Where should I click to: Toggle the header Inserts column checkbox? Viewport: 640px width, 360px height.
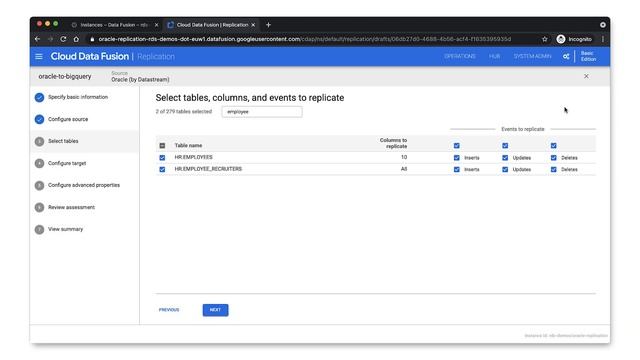(x=457, y=146)
